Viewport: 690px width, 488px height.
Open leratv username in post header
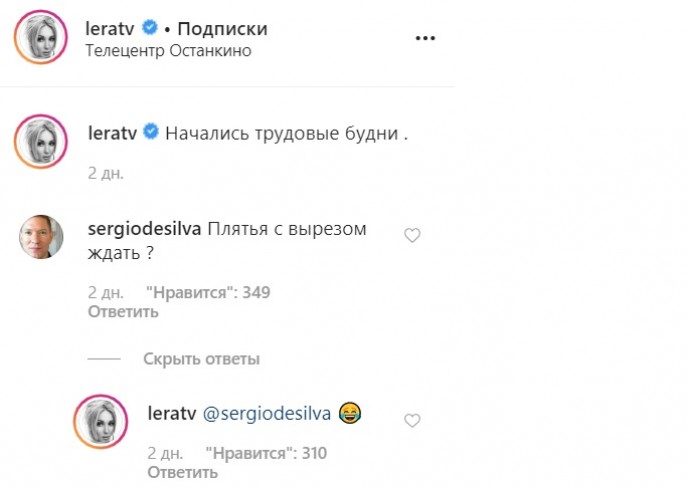pos(111,28)
